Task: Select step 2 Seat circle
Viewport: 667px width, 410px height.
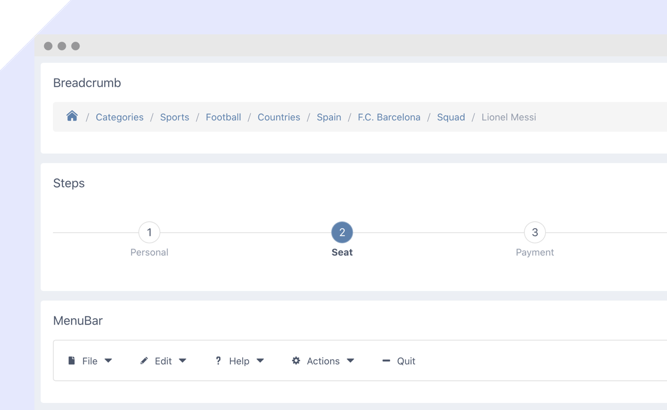Action: point(342,233)
